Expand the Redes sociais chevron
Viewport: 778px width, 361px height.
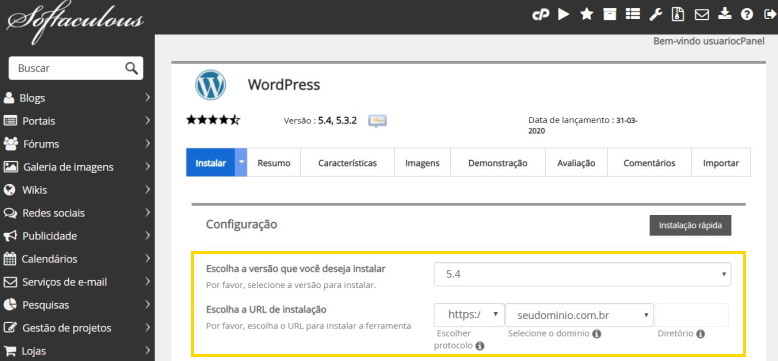pyautogui.click(x=147, y=213)
